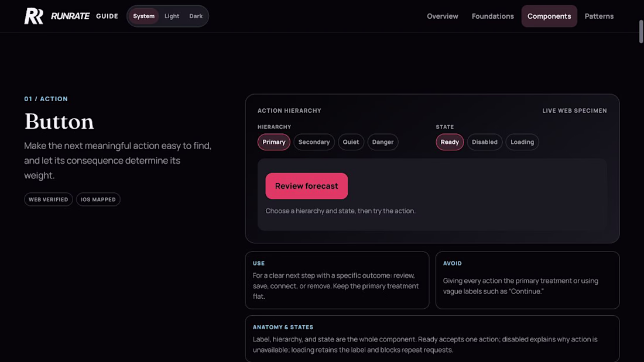
Task: Click the 'ACTION HIERARCHY' panel title
Action: [289, 111]
